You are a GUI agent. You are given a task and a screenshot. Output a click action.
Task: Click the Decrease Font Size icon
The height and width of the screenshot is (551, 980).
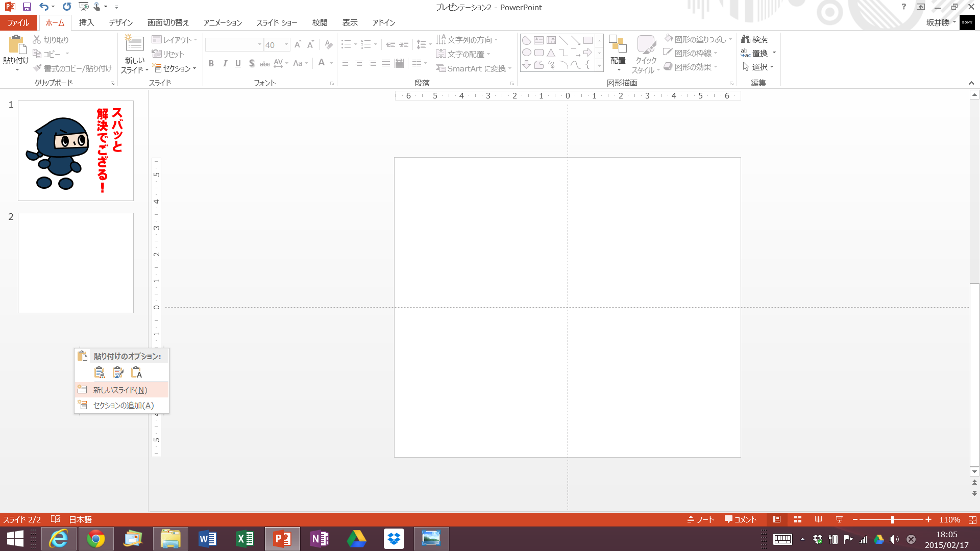(310, 45)
